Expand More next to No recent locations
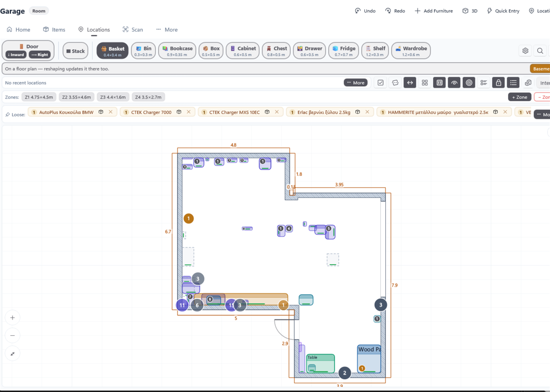Screen dimensions: 550x392 356,83
